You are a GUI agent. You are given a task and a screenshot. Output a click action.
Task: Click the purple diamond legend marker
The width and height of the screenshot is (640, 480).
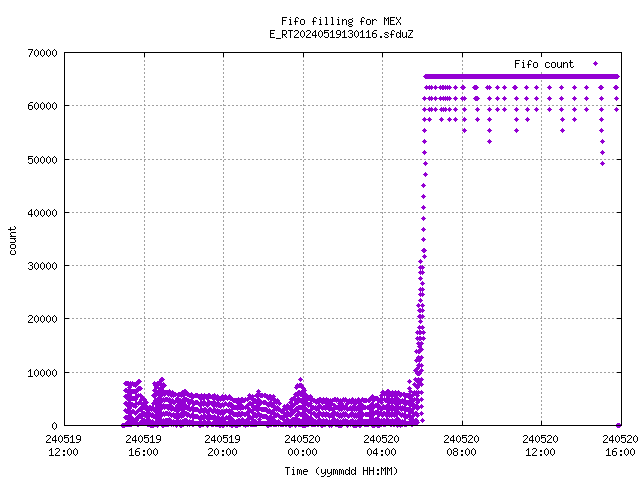coord(596,64)
